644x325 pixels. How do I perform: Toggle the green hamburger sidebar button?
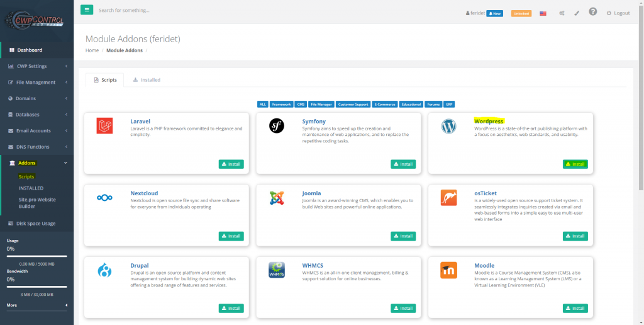click(x=87, y=10)
